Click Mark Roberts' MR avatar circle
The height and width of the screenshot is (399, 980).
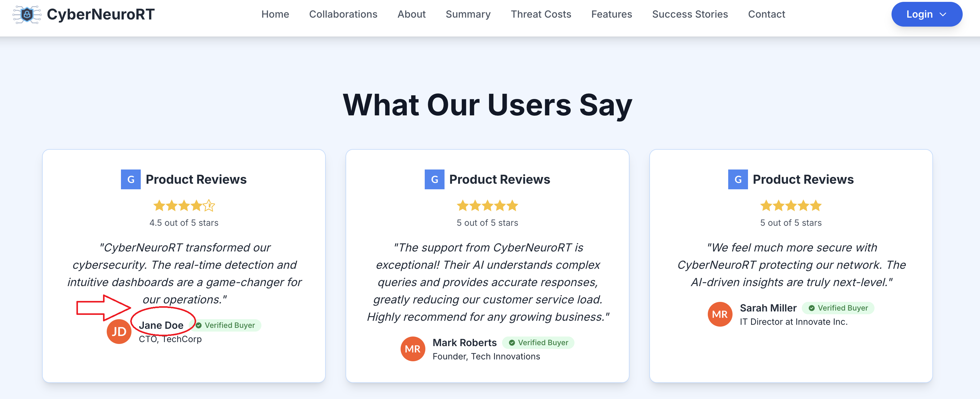click(412, 349)
